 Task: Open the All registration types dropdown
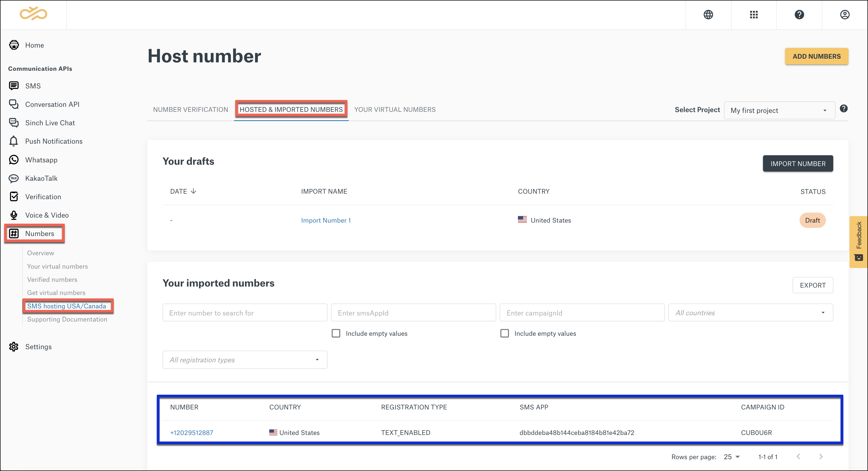click(245, 359)
